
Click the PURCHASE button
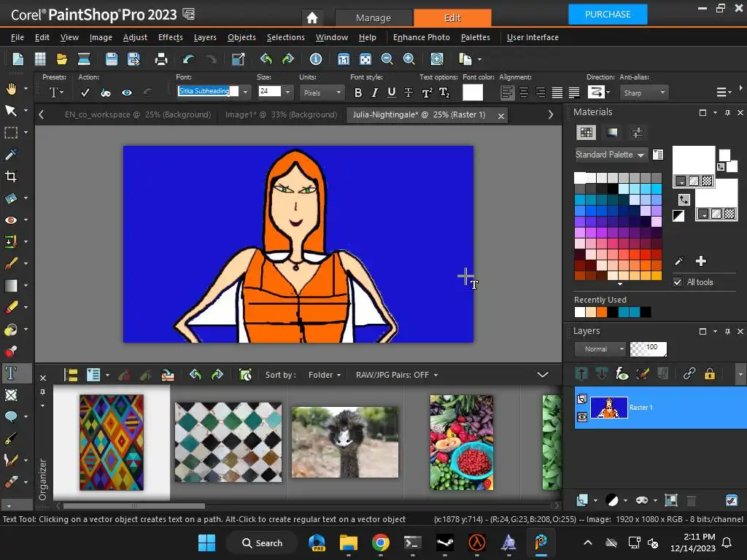608,14
